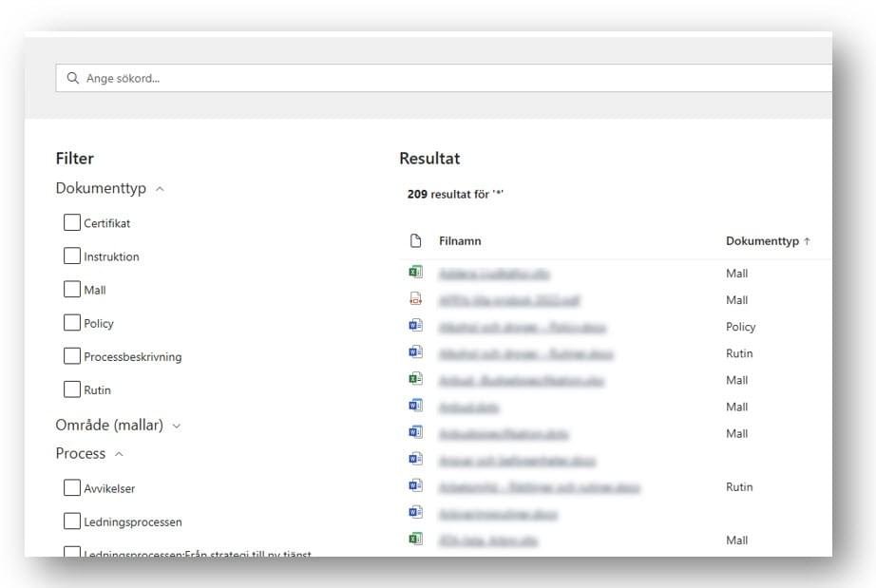The height and width of the screenshot is (588, 876).
Task: Open the file name link in the Policy row
Action: coord(522,327)
